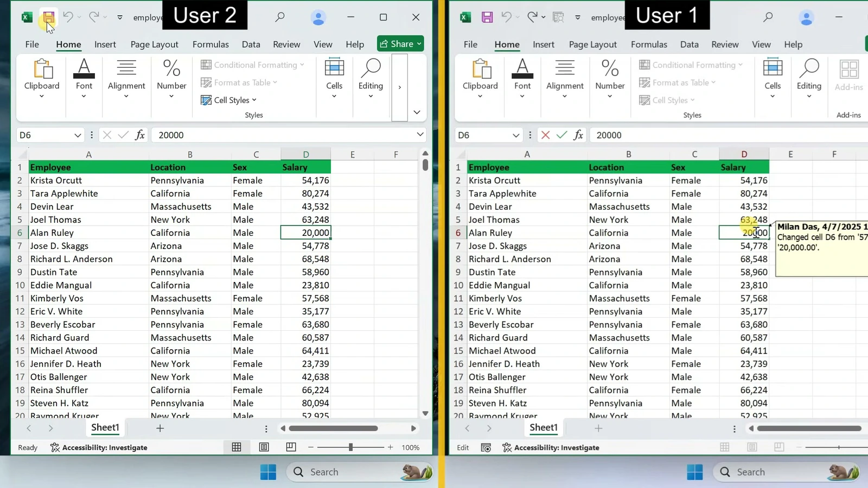
Task: Click Save icon in User 1 window
Action: 487,17
